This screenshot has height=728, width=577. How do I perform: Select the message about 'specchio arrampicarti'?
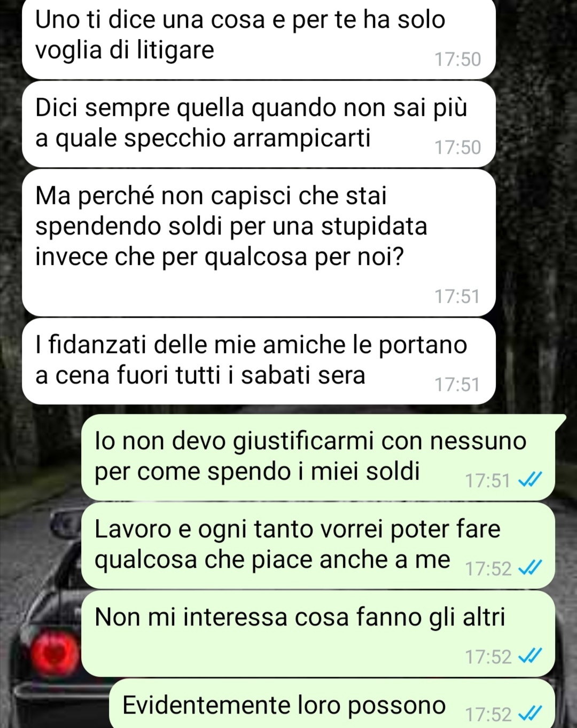coord(259,124)
